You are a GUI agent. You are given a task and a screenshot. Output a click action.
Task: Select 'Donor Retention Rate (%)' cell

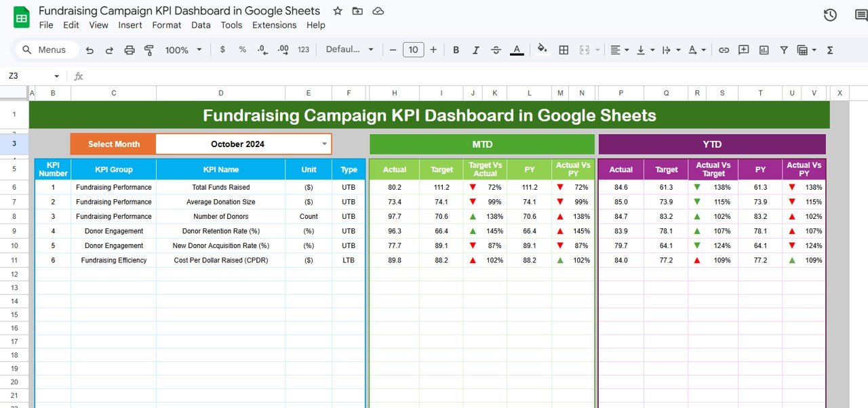(x=220, y=231)
